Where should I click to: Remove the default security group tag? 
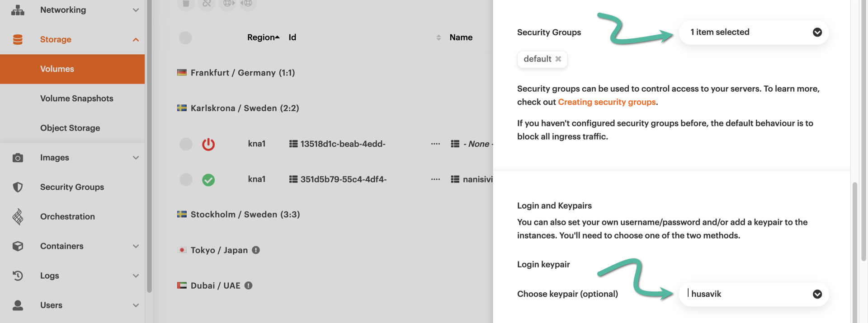click(x=558, y=59)
